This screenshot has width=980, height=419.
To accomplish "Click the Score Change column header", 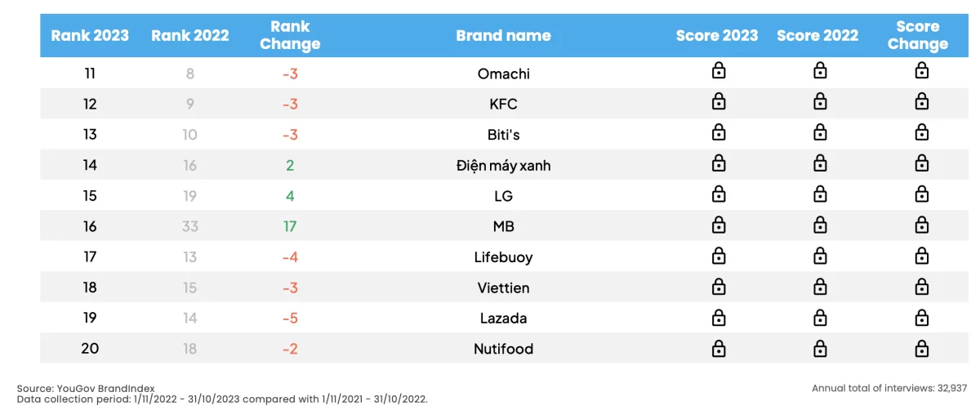I will coord(918,35).
